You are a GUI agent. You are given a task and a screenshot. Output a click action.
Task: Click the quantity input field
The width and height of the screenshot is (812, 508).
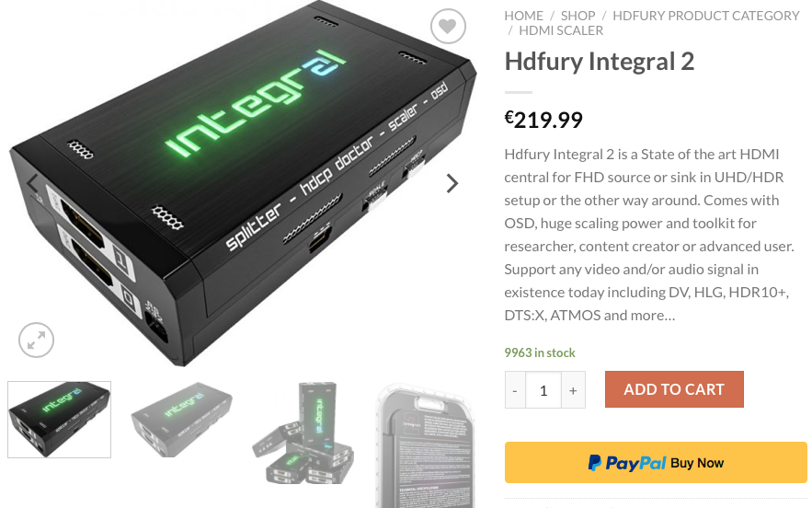(543, 390)
